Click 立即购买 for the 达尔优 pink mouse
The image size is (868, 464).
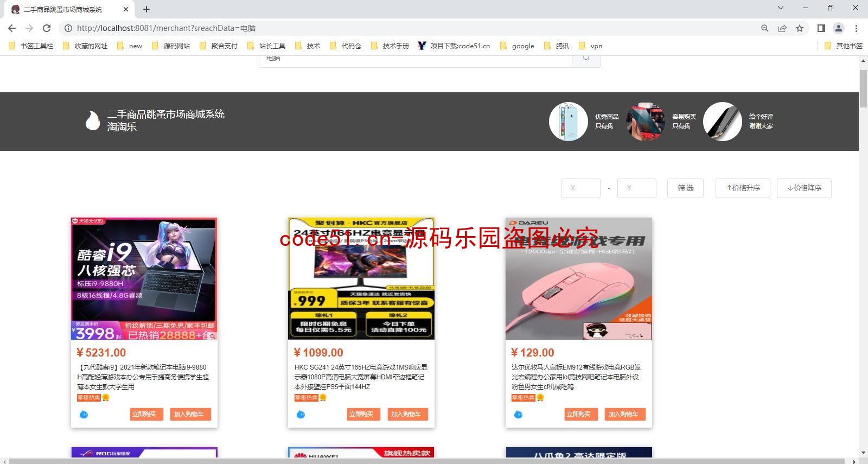pos(581,415)
